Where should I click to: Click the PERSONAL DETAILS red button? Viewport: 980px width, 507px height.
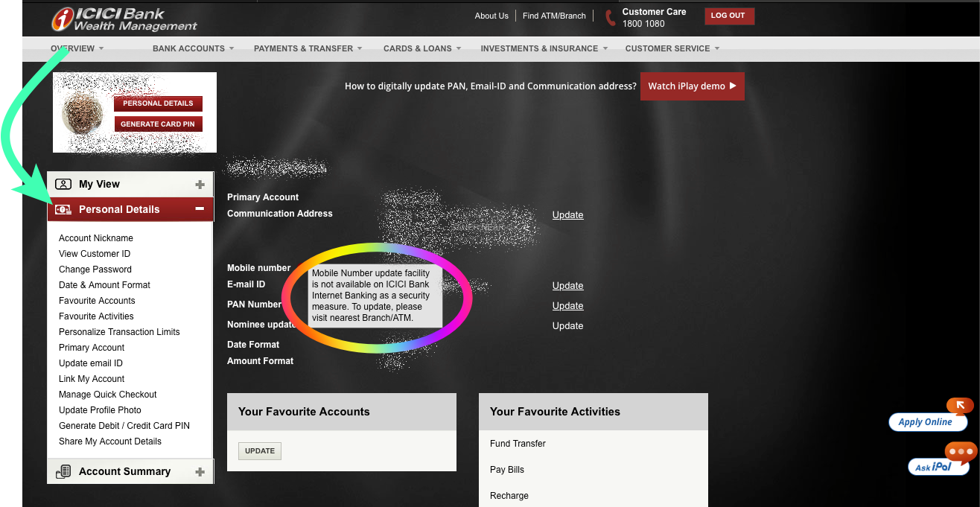[158, 103]
